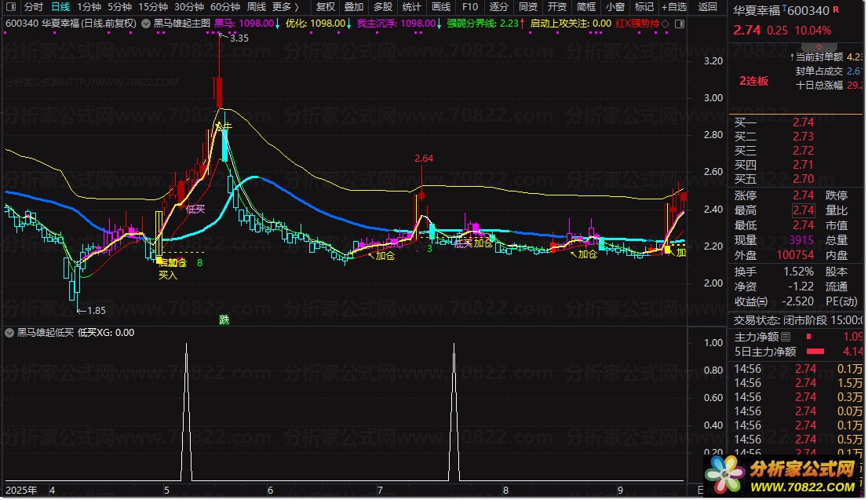Click the red R badge after 600340
868x500 pixels.
tap(836, 9)
